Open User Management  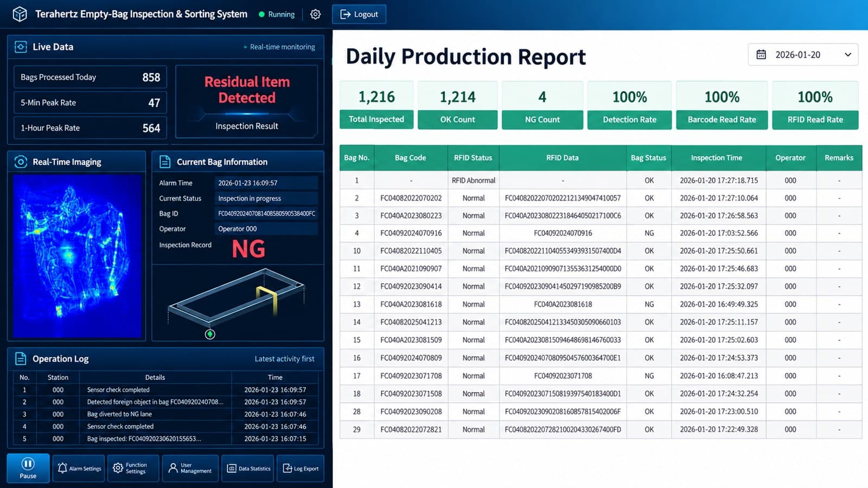[x=190, y=468]
